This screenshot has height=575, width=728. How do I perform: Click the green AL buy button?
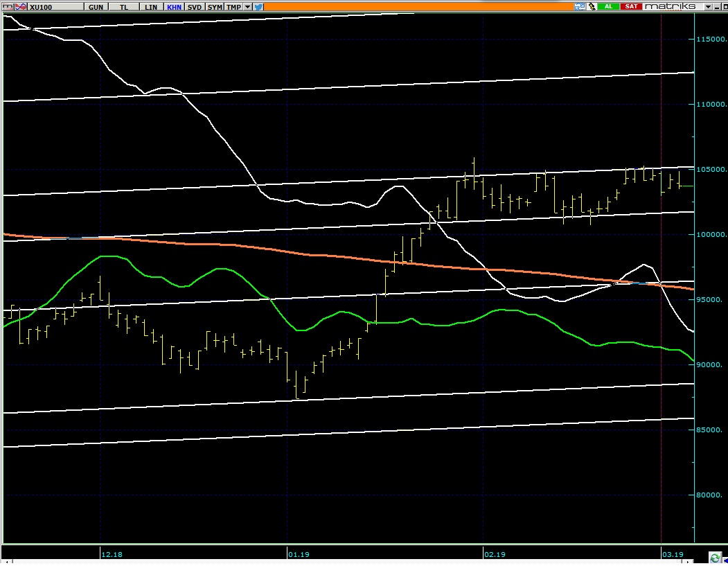pos(610,6)
